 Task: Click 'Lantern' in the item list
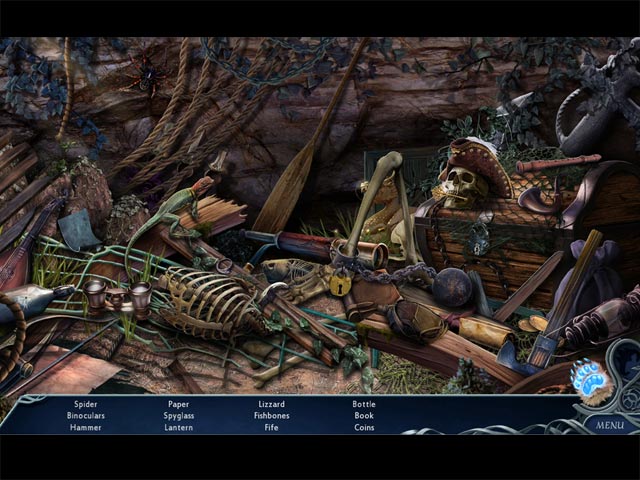click(178, 427)
